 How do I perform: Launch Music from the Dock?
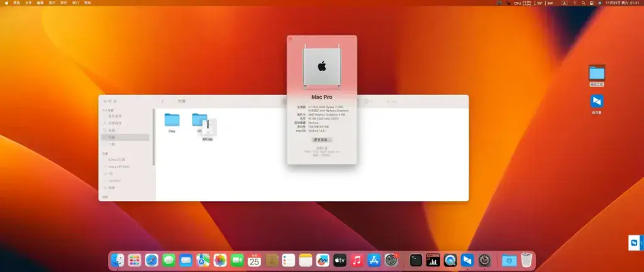point(357,260)
